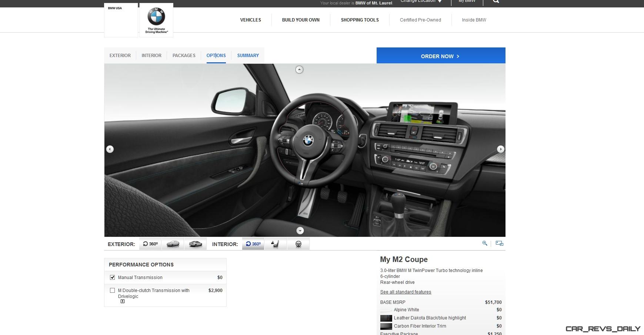Click the BASE MSRP $51,700 value
The height and width of the screenshot is (335, 644).
point(493,302)
